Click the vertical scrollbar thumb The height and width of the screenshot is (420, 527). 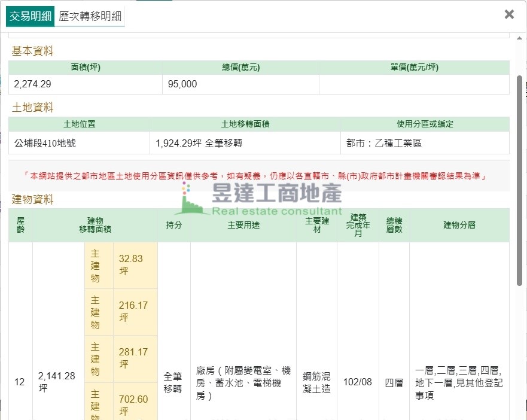[x=519, y=179]
